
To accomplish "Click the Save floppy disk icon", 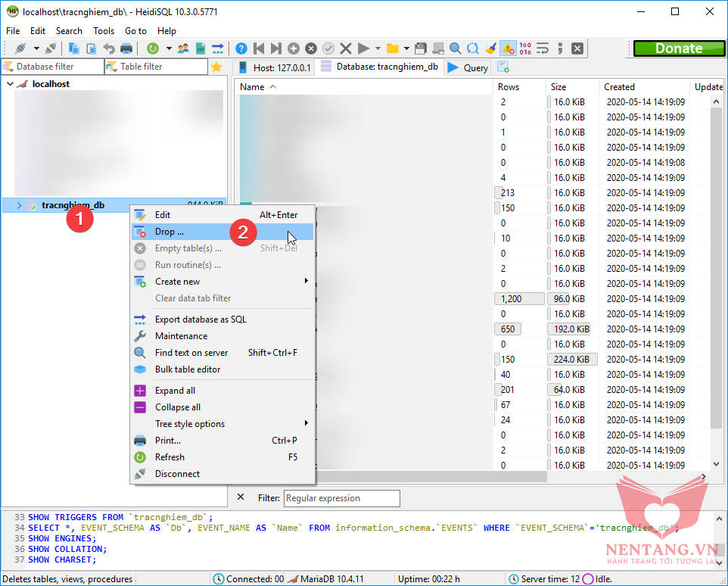I will tap(421, 48).
